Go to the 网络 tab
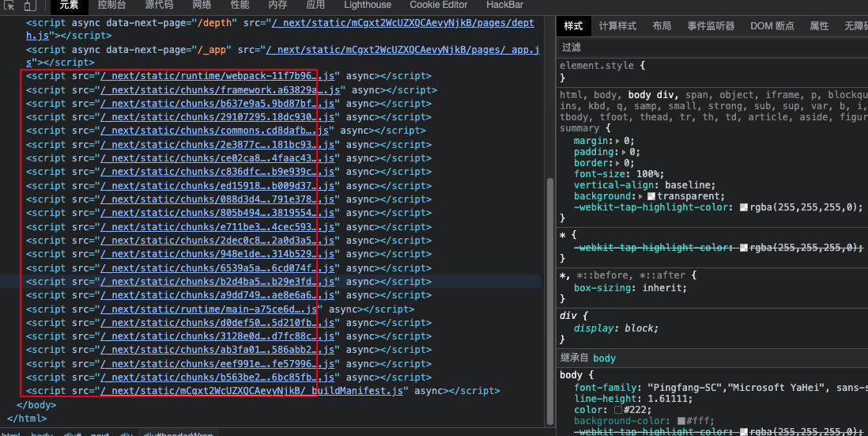Image resolution: width=868 pixels, height=436 pixels. tap(202, 5)
